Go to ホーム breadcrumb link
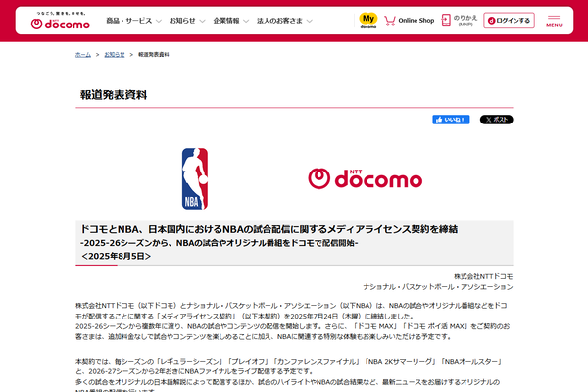 [x=83, y=55]
